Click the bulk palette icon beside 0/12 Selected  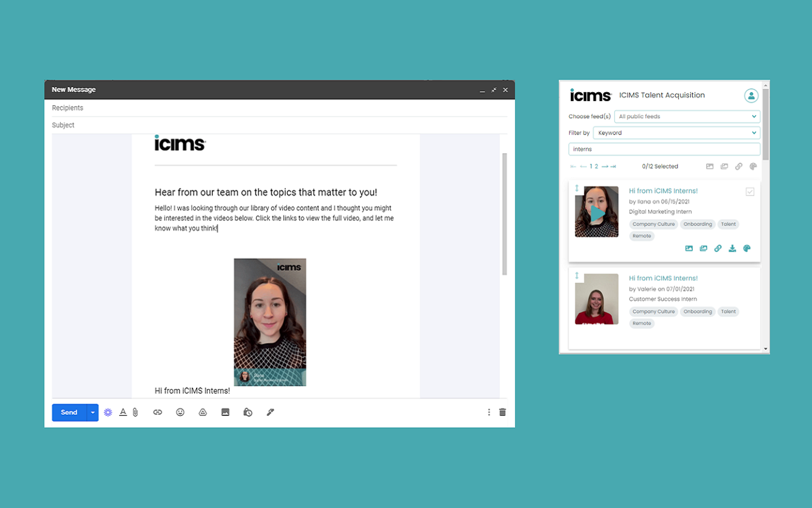(754, 166)
